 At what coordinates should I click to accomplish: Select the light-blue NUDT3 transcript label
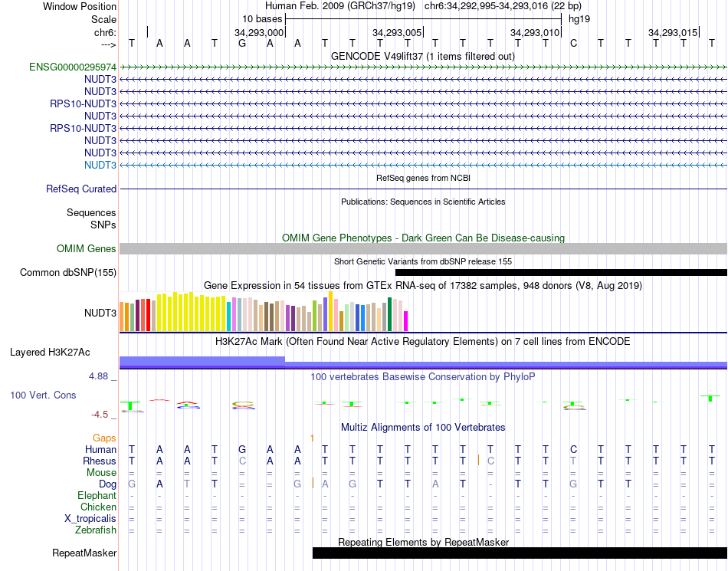click(100, 166)
